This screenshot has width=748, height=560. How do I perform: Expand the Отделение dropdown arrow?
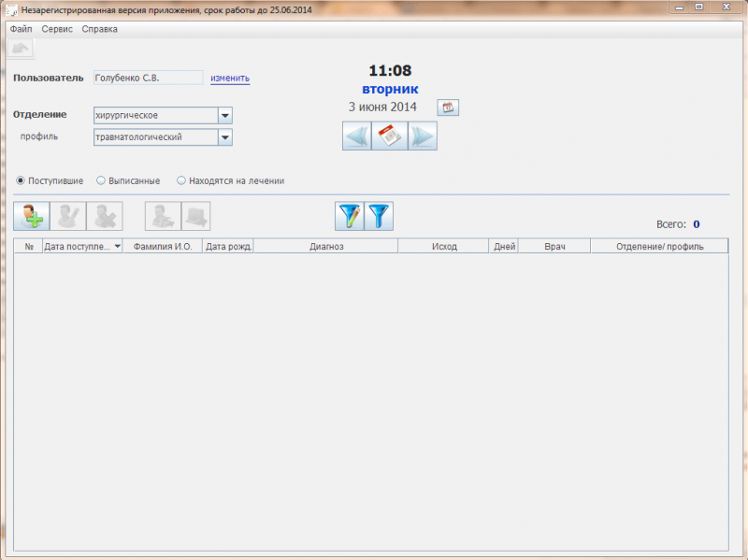[x=225, y=115]
